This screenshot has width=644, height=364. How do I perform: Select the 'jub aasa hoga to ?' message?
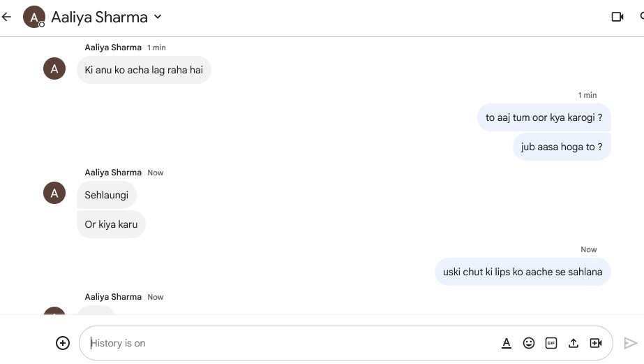coord(562,147)
